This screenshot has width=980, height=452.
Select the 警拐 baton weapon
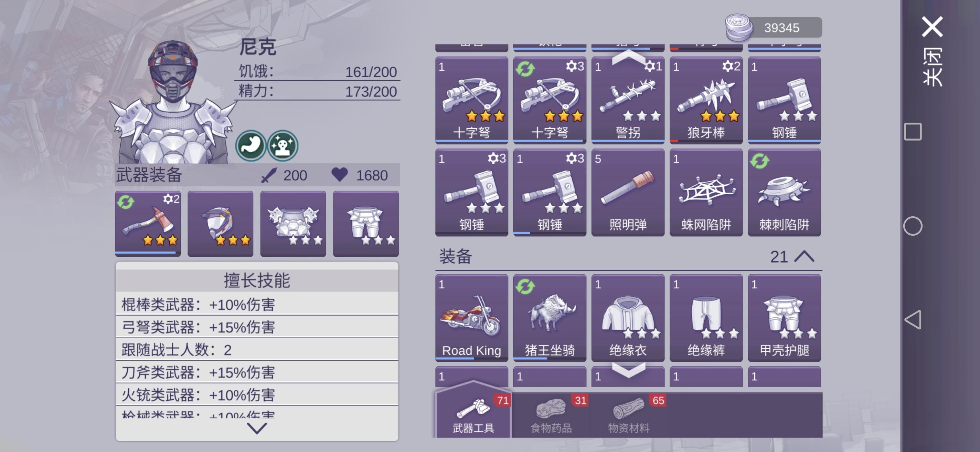(628, 100)
